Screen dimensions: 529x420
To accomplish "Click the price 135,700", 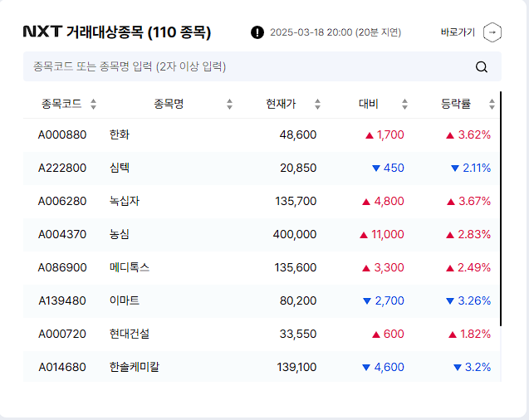I will tap(296, 201).
